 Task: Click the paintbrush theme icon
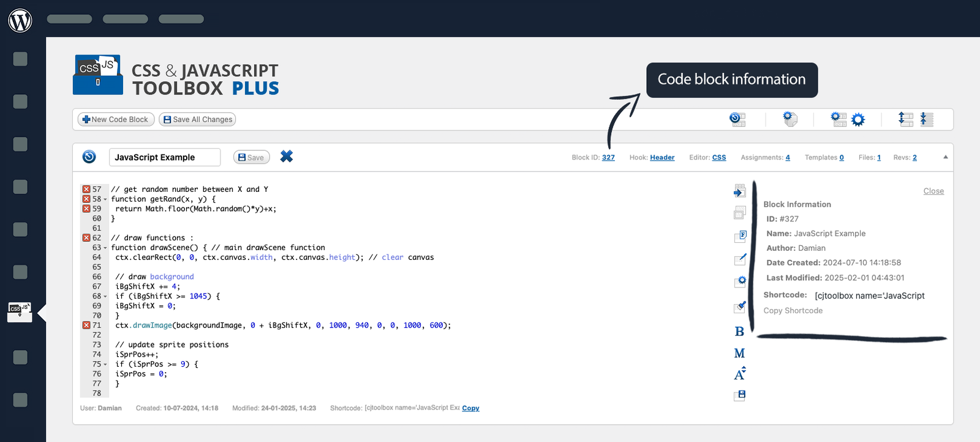[x=740, y=307]
